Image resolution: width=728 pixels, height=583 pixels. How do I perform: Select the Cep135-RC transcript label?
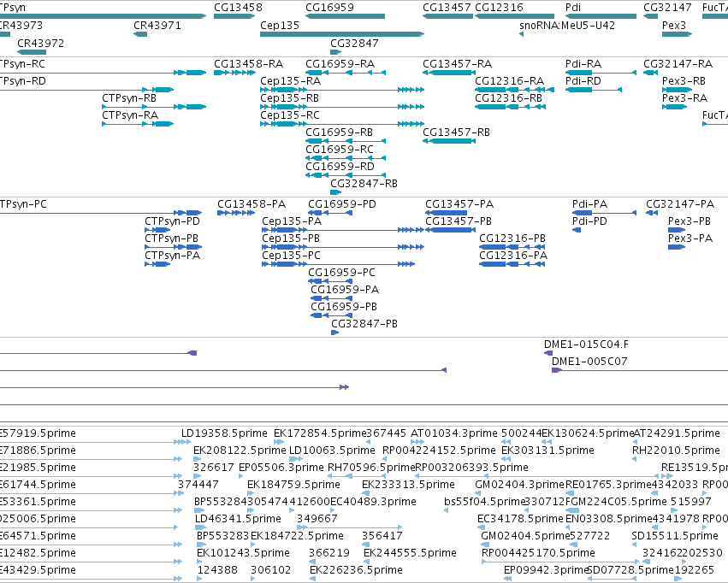(x=290, y=115)
